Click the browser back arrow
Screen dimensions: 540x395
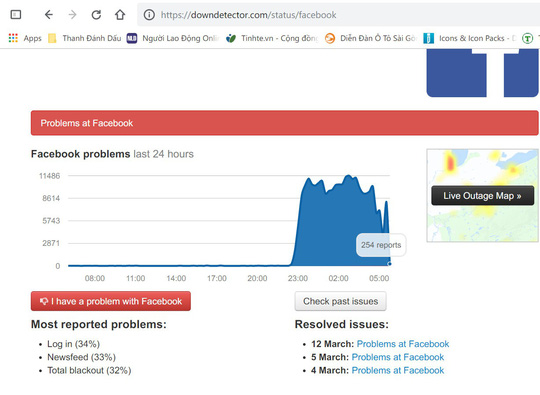pyautogui.click(x=49, y=14)
